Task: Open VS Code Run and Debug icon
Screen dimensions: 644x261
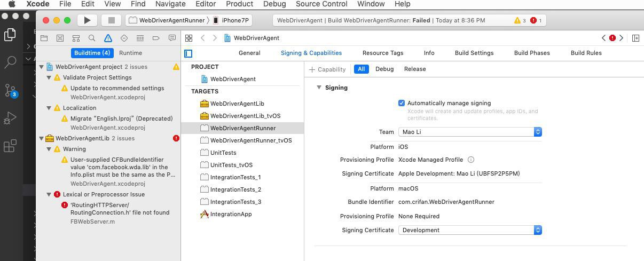Action: coord(10,118)
